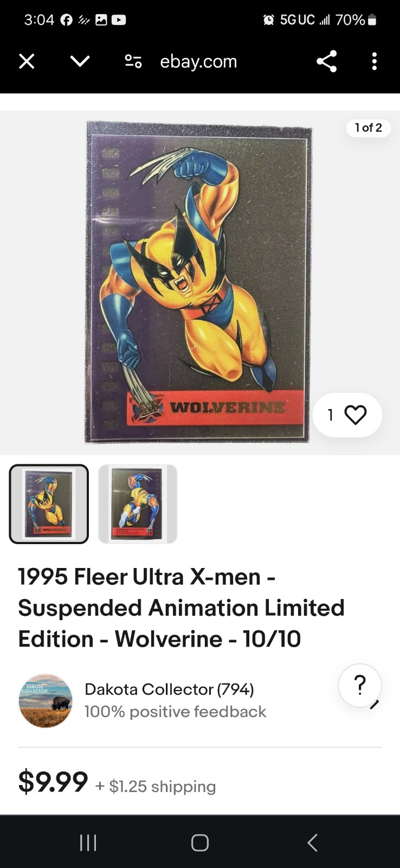
Task: Tap the 1 of 2 image counter
Action: (x=369, y=127)
